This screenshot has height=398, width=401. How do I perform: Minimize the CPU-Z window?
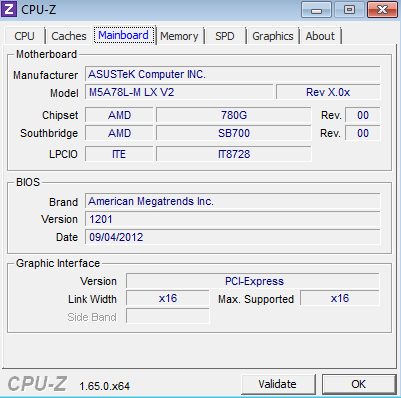316,9
